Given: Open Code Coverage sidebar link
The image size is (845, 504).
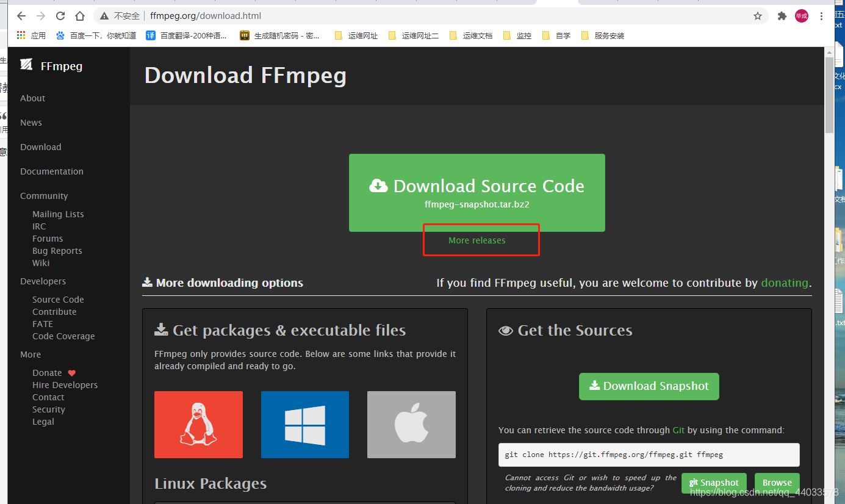Looking at the screenshot, I should [x=63, y=336].
